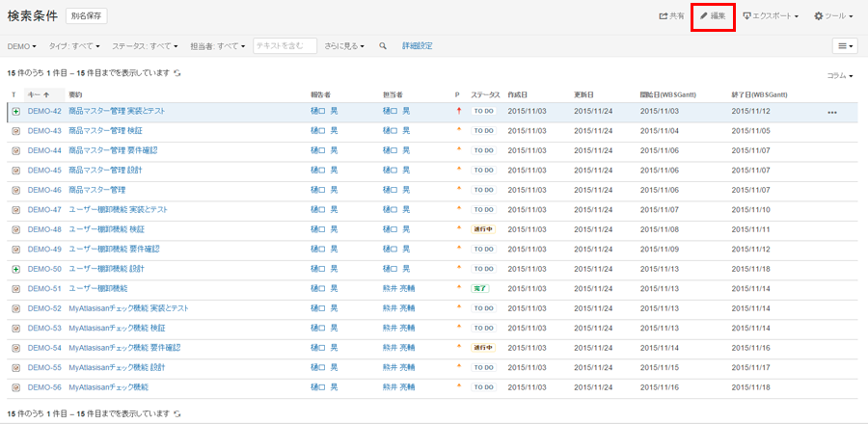The width and height of the screenshot is (868, 424).
Task: Click the issue type icon of DEMO-43
Action: [x=16, y=131]
